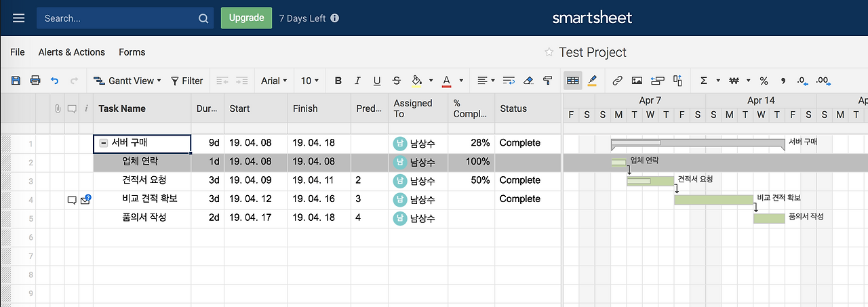Open the Gantt View dropdown
Viewport: 868px width, 307px height.
127,81
